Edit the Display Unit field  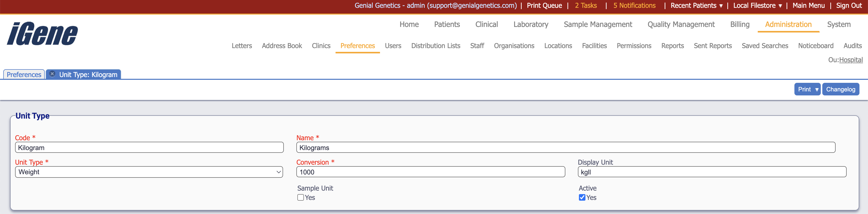point(712,172)
